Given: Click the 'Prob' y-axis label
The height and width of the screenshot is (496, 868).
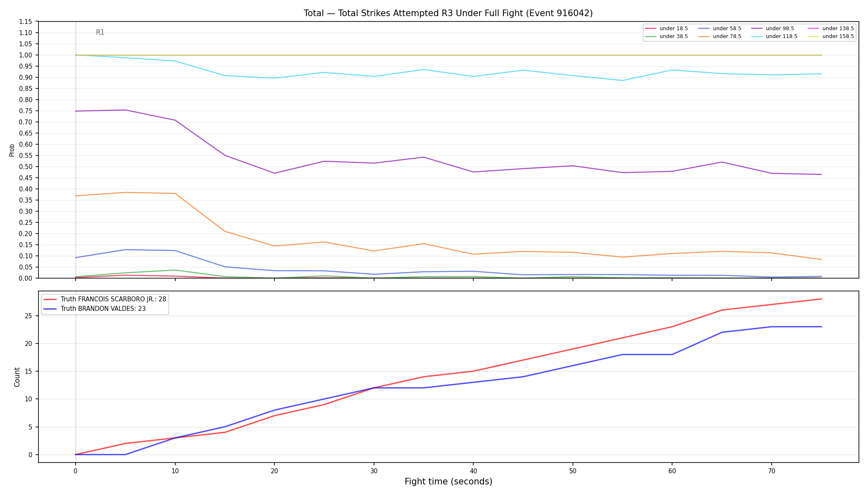Looking at the screenshot, I should pos(12,150).
